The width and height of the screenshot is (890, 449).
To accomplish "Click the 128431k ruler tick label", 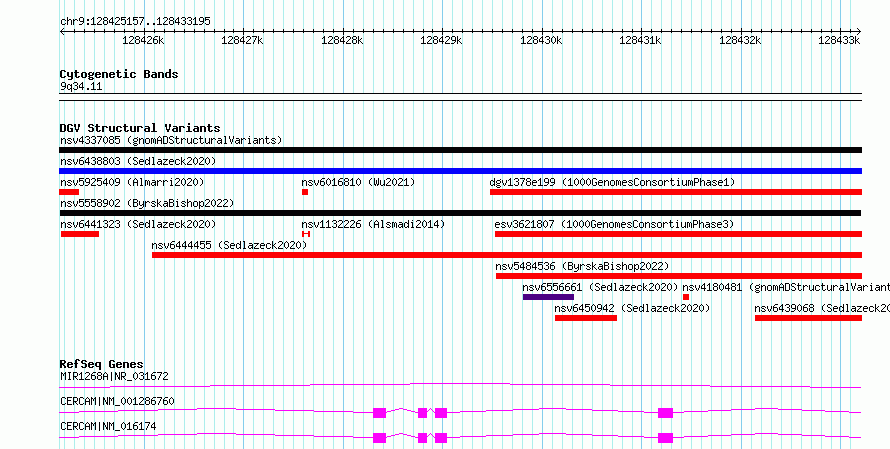I will (x=640, y=40).
